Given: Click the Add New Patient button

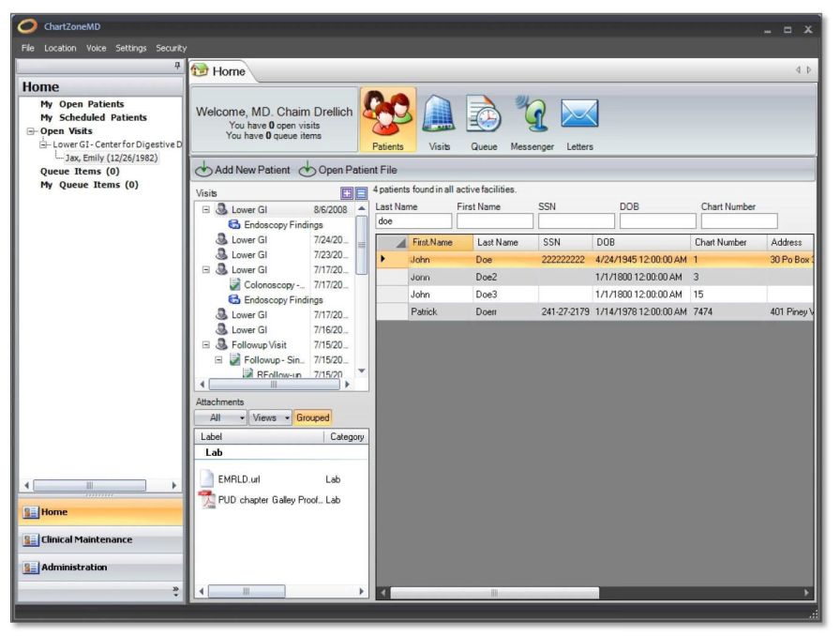Looking at the screenshot, I should click(243, 170).
